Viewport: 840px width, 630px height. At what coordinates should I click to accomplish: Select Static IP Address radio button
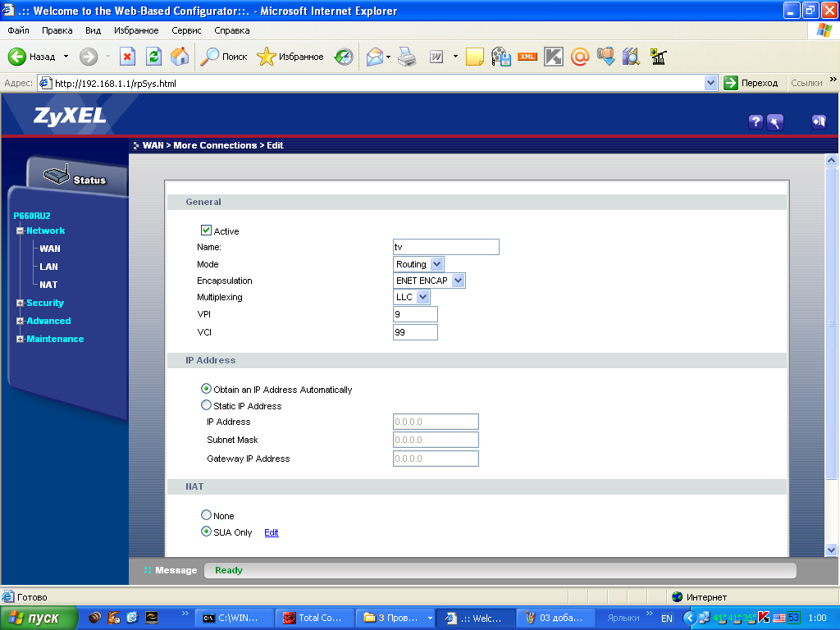pyautogui.click(x=207, y=405)
